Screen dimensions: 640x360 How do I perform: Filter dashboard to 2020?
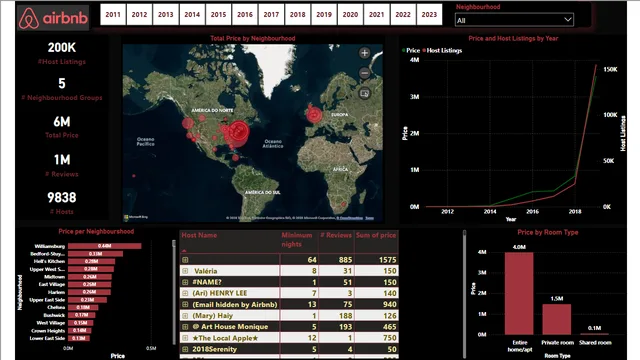(350, 15)
